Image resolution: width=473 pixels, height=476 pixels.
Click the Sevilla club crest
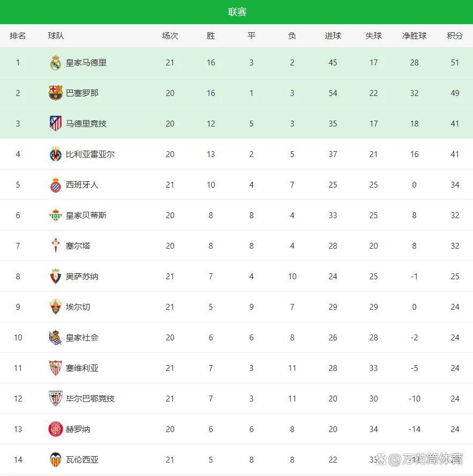pyautogui.click(x=56, y=368)
